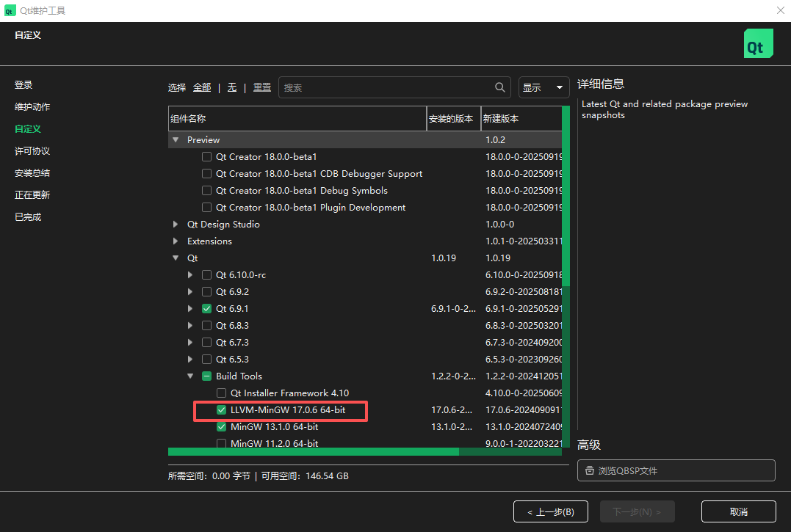Select 安装总结 step in sidebar
This screenshot has height=532, width=791.
click(x=32, y=172)
